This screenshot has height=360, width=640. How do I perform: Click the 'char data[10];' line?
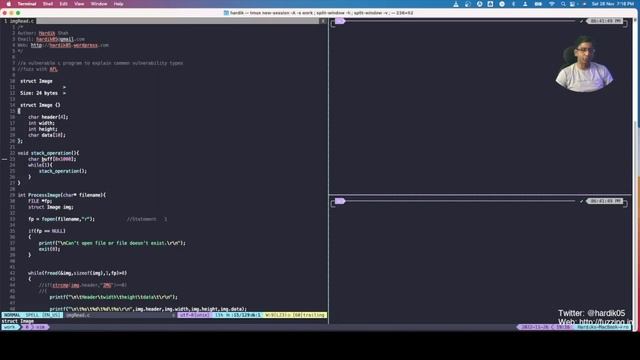pos(47,135)
